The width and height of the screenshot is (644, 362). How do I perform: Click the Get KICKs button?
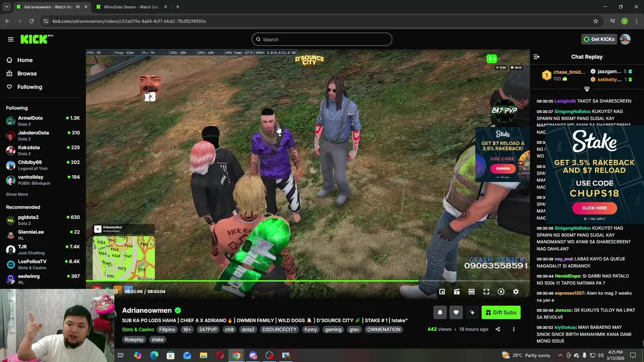click(599, 39)
